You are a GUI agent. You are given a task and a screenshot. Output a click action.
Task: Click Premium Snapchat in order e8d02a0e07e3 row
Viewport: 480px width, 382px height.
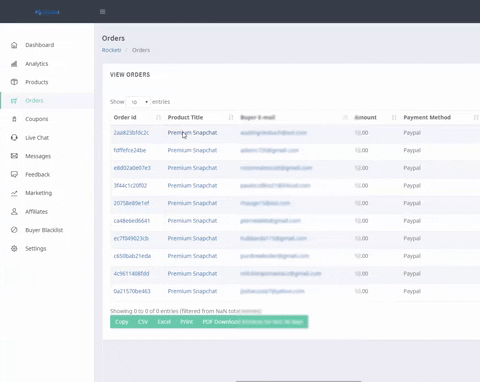click(x=192, y=168)
